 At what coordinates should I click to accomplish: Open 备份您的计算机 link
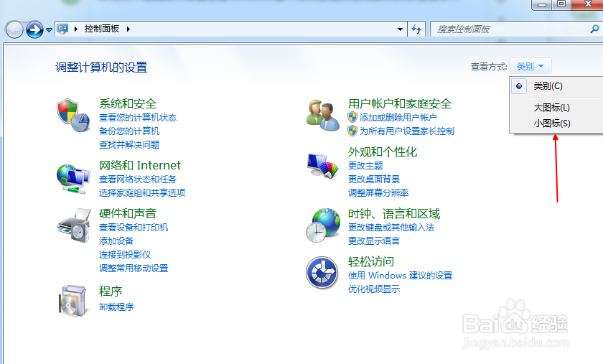coord(129,131)
